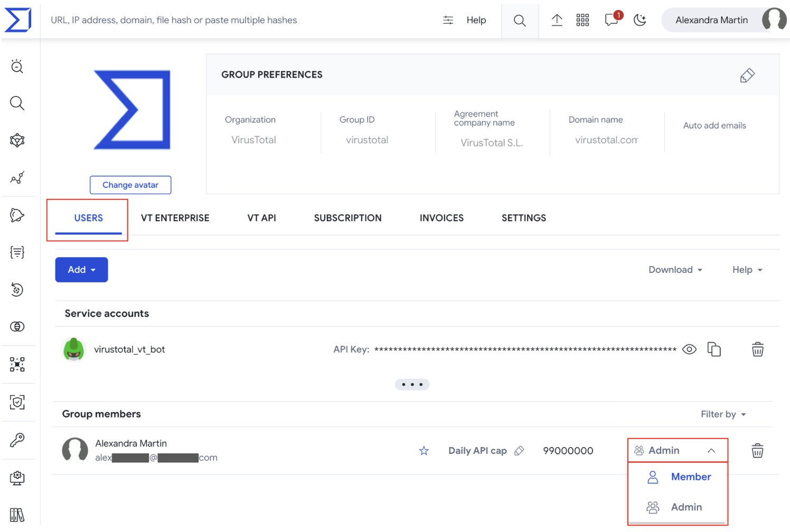Click the magnifier search button in the top bar
Image resolution: width=790 pixels, height=532 pixels.
(520, 21)
